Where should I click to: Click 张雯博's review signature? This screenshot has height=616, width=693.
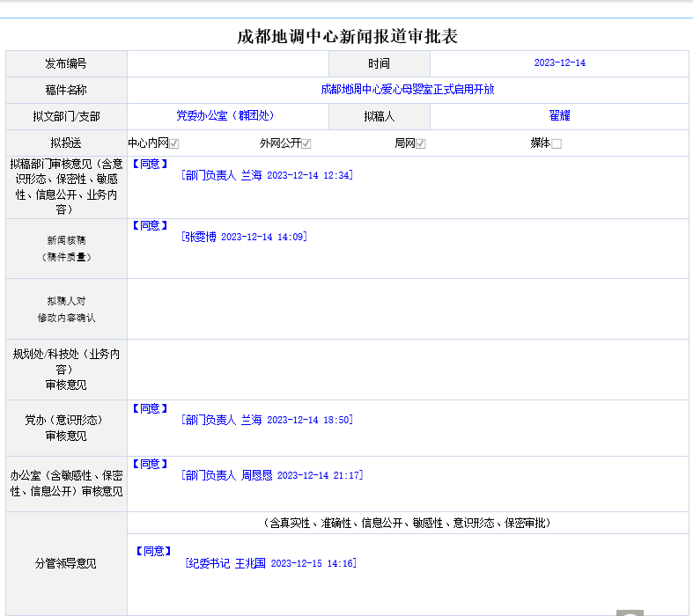(x=244, y=237)
